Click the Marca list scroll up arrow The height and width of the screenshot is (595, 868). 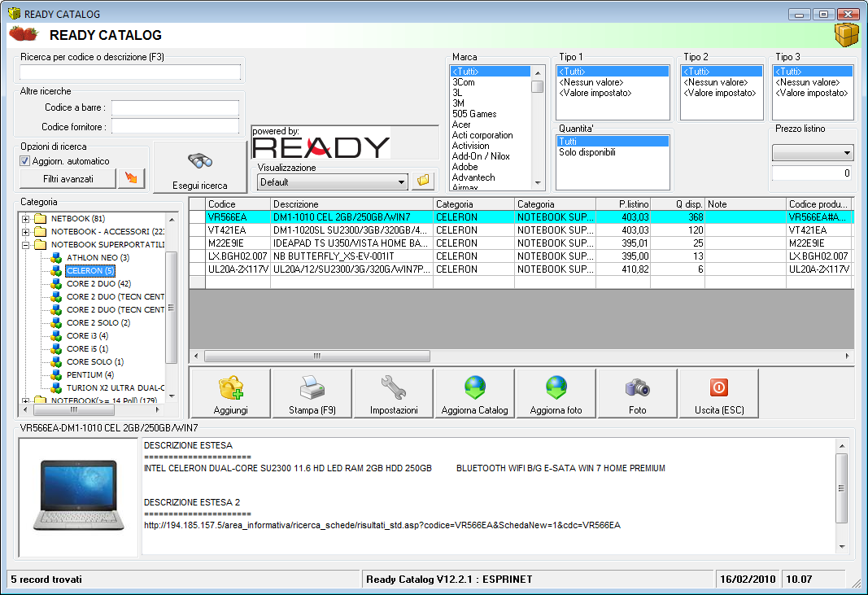pos(538,73)
